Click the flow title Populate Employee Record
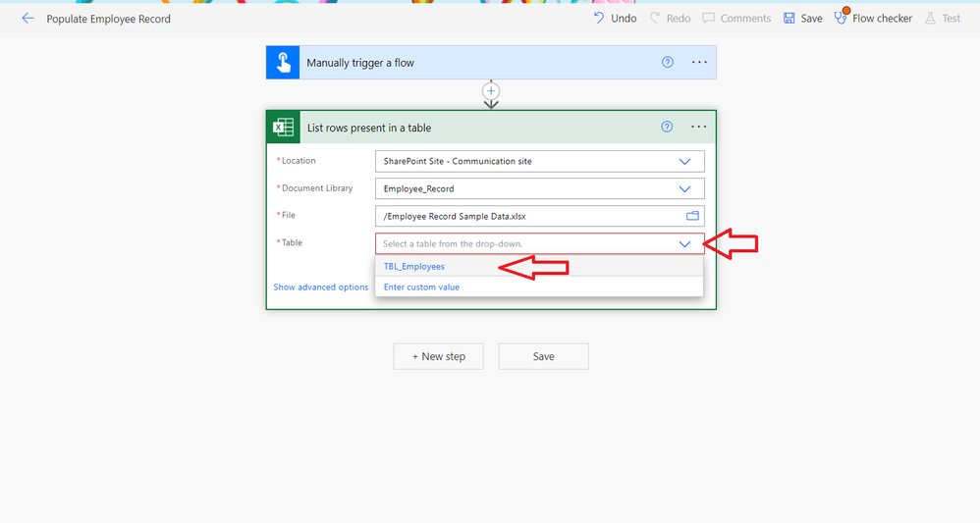Viewport: 980px width, 523px height. click(x=109, y=19)
